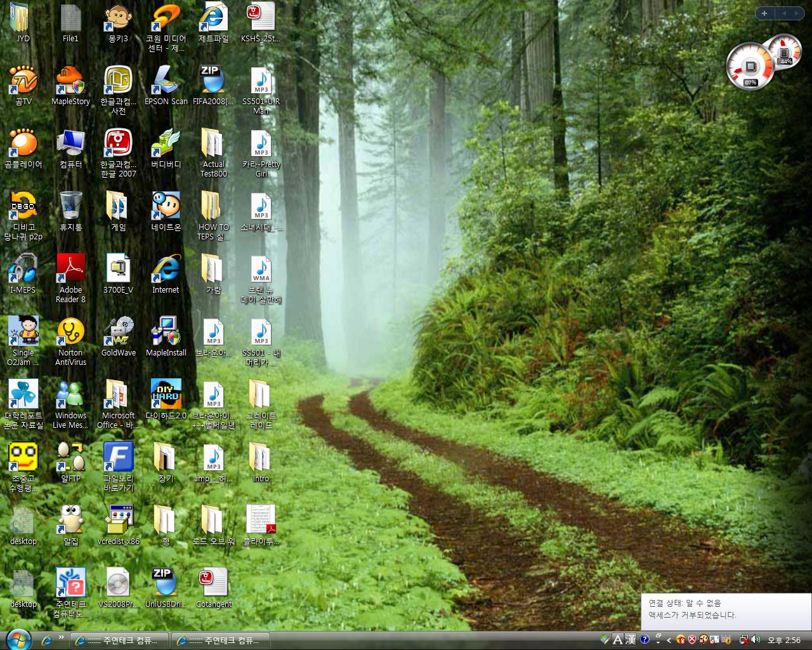812x650 pixels.
Task: Select the 디비고 당나귀 p2p icon
Action: [x=23, y=215]
